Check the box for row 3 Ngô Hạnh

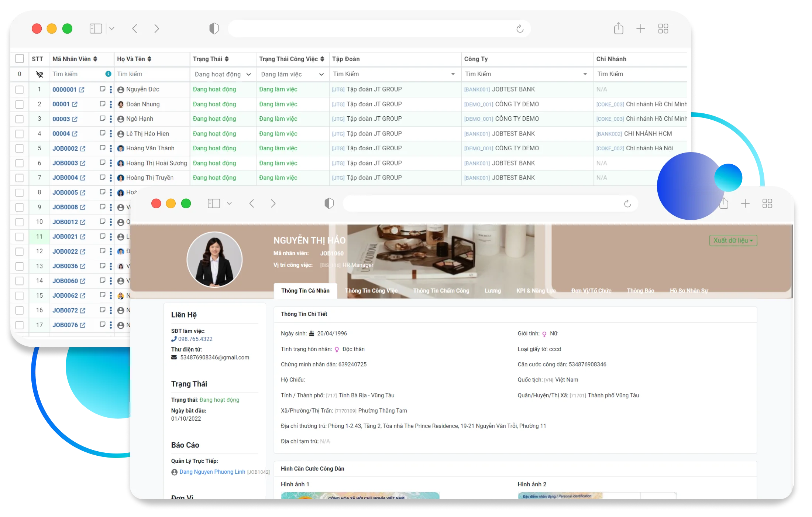pyautogui.click(x=20, y=119)
